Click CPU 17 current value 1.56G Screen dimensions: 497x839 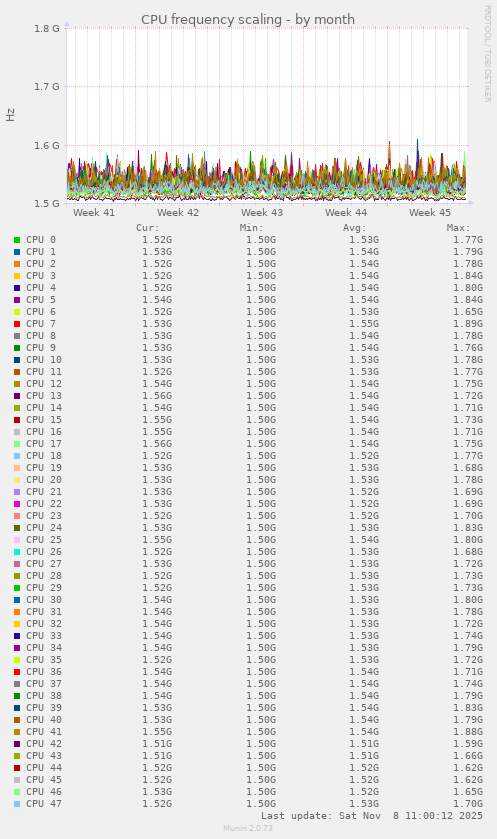click(157, 444)
